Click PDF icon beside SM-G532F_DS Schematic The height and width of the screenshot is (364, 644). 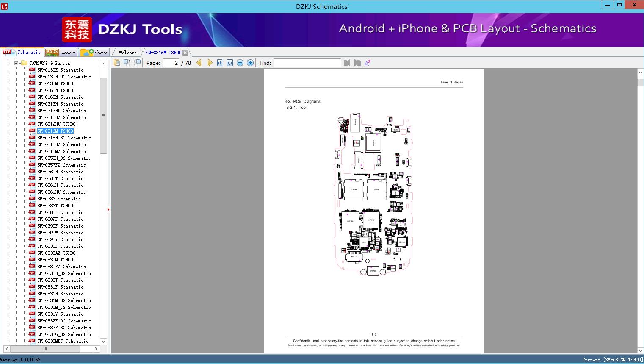pos(32,320)
